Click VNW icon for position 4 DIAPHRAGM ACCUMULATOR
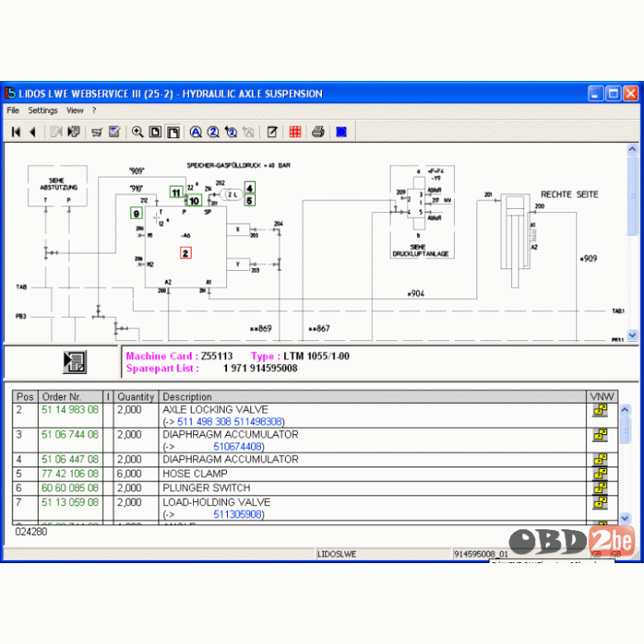 pyautogui.click(x=600, y=459)
